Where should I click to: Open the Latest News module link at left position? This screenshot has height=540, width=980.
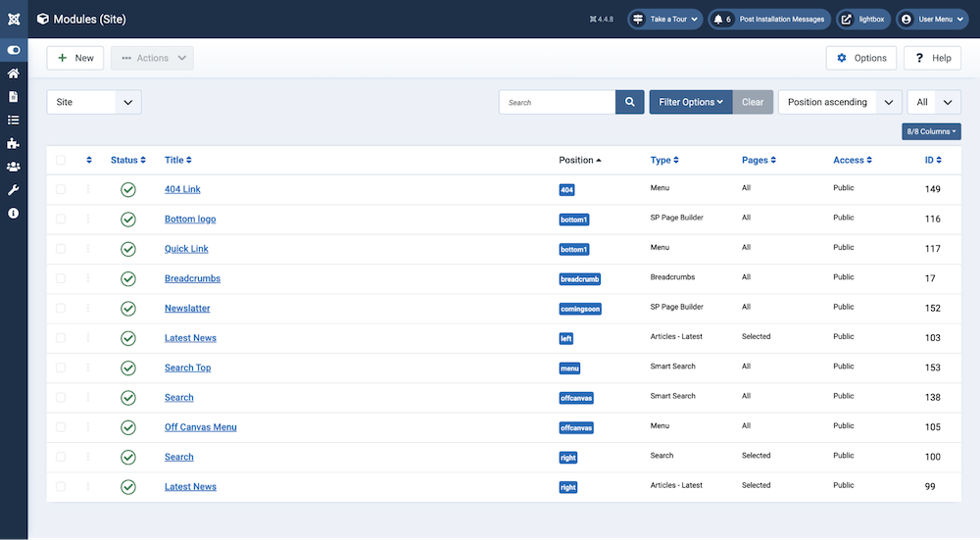click(x=190, y=338)
